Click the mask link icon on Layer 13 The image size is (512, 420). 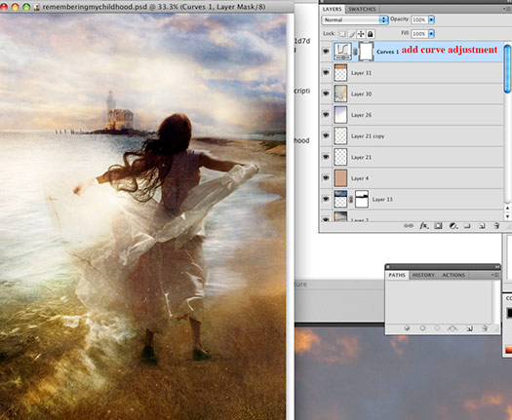coord(351,199)
